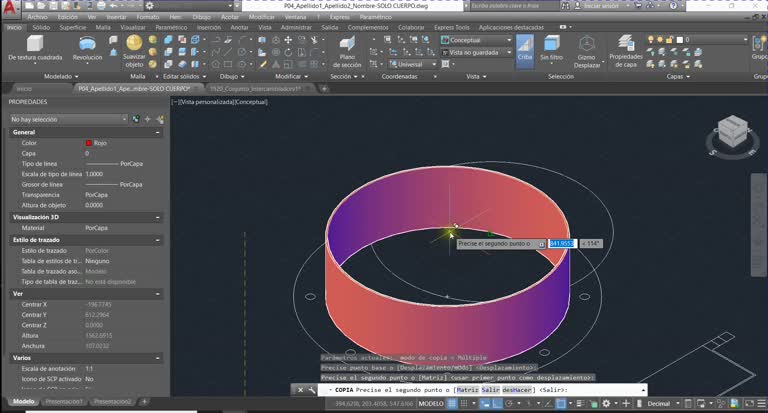Click the workspace gear icon in status bar
The width and height of the screenshot is (768, 413).
click(606, 404)
